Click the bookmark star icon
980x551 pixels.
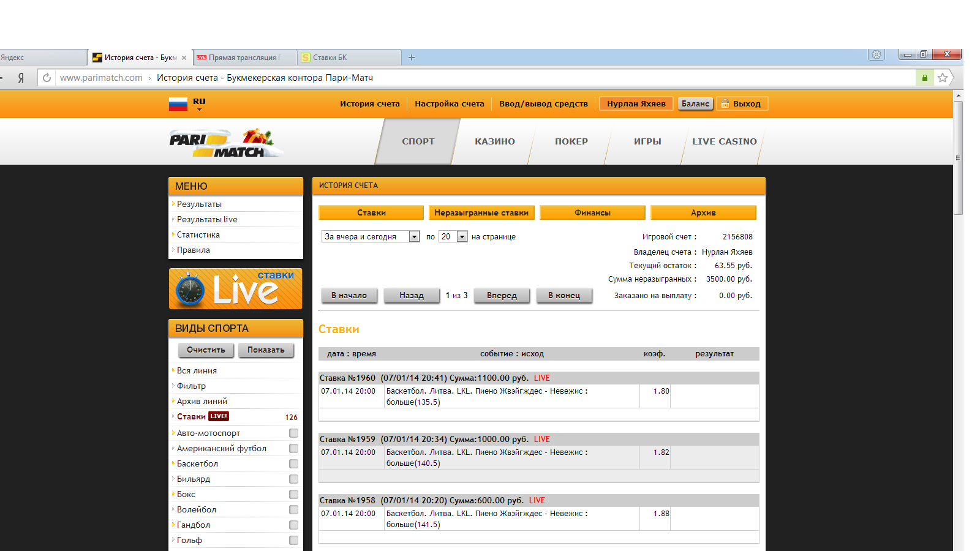(x=943, y=78)
